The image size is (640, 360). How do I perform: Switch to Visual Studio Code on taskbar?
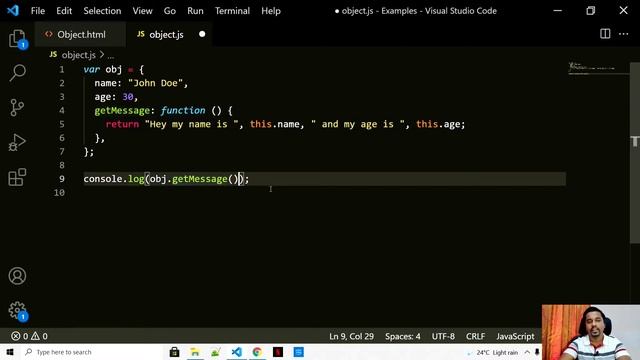click(x=237, y=352)
